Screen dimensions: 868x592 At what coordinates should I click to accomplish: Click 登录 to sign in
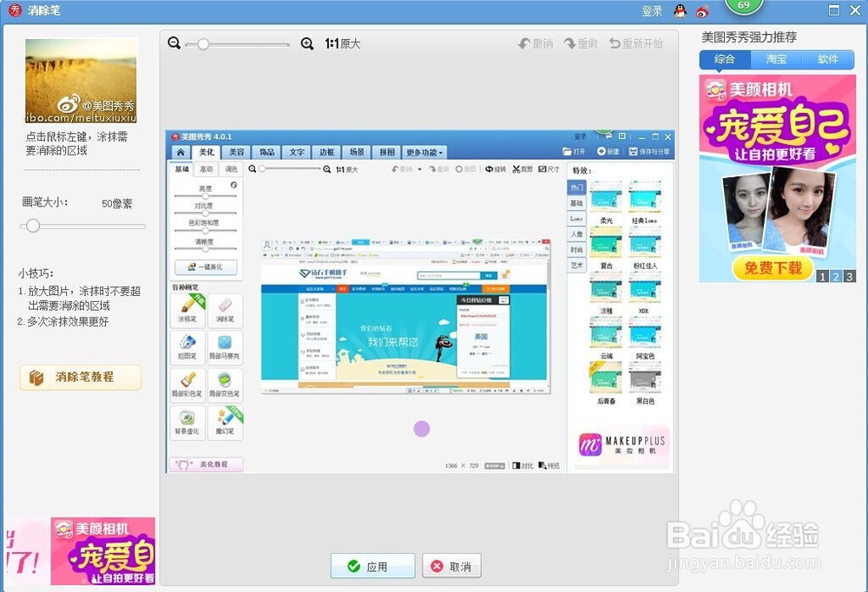click(x=652, y=10)
